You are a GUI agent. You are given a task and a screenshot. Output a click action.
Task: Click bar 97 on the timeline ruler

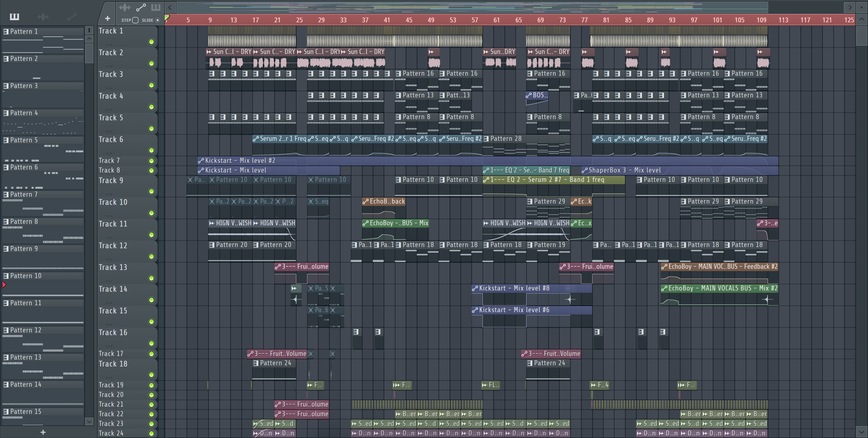point(694,20)
